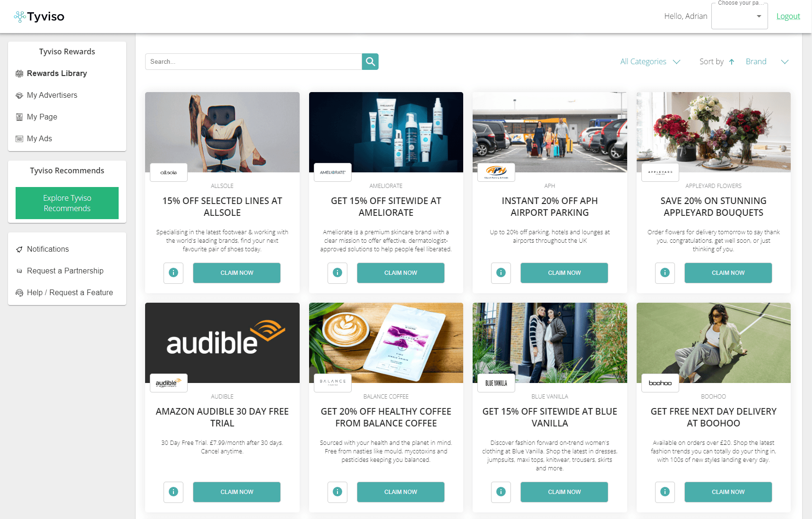Open info for Blue Vanilla offer

(x=501, y=492)
